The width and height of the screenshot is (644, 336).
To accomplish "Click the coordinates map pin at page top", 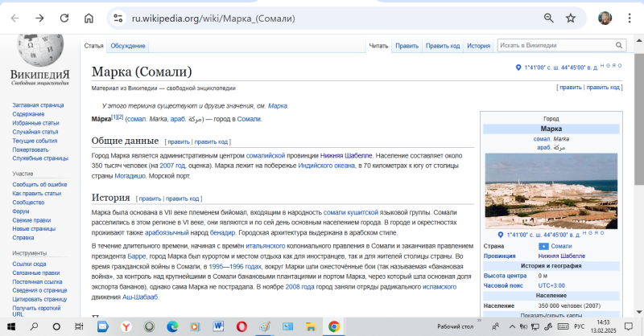I will point(518,68).
